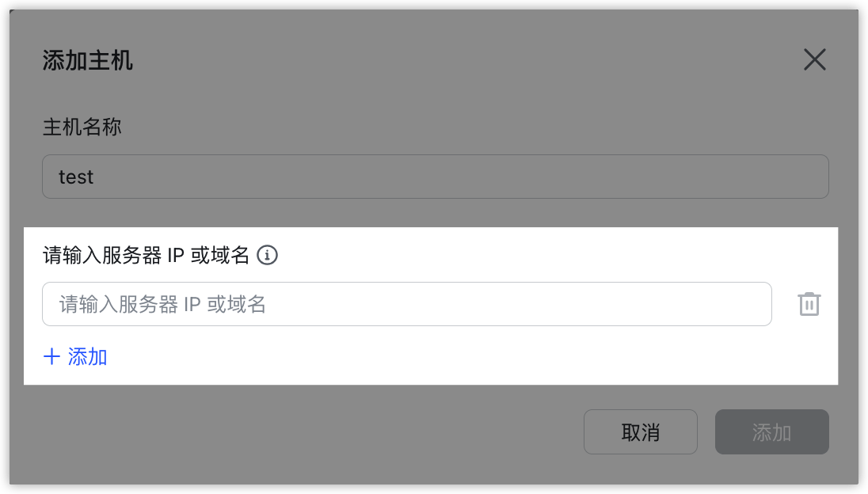Click the blue plus icon before 添加
Screen dimensions: 868x494
pyautogui.click(x=51, y=356)
